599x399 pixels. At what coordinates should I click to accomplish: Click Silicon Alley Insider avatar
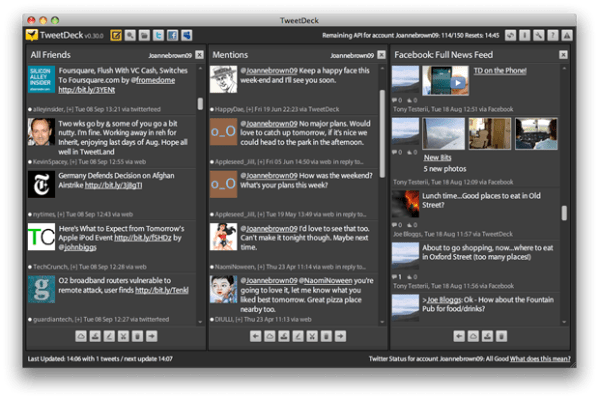[x=41, y=79]
